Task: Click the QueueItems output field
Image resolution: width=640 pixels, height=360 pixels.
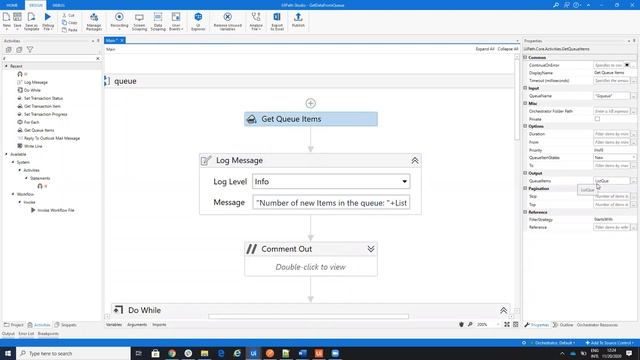Action: click(611, 181)
